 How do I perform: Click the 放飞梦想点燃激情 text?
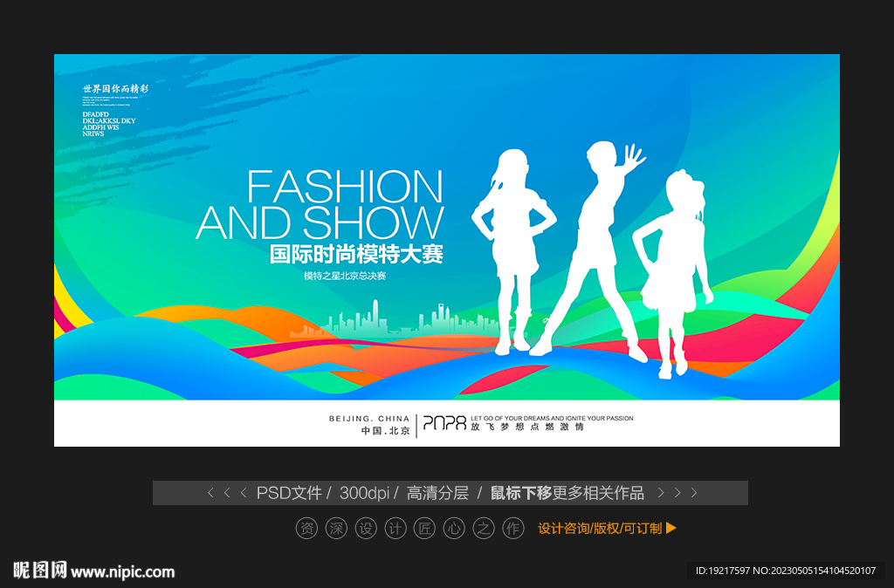coord(527,427)
